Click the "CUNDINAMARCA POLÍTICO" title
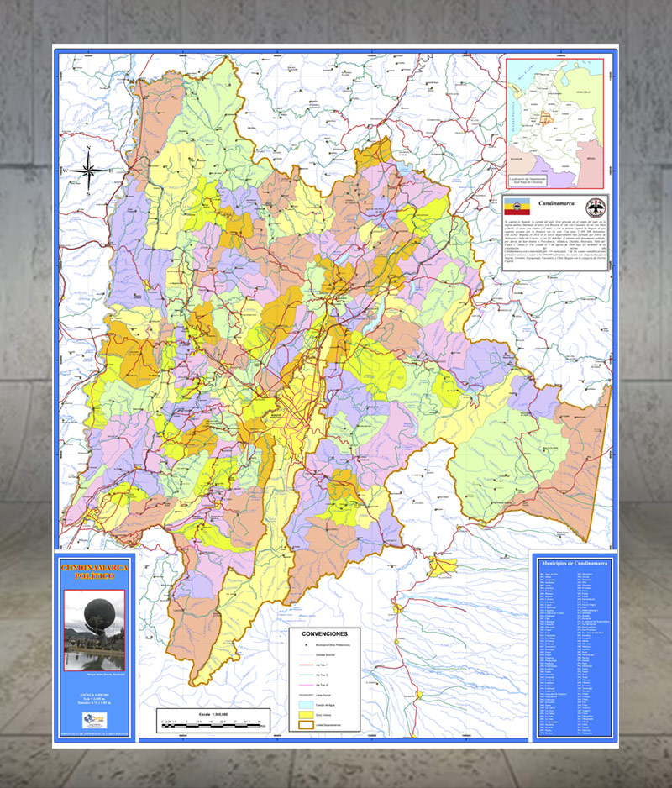The image size is (672, 788). [94, 572]
